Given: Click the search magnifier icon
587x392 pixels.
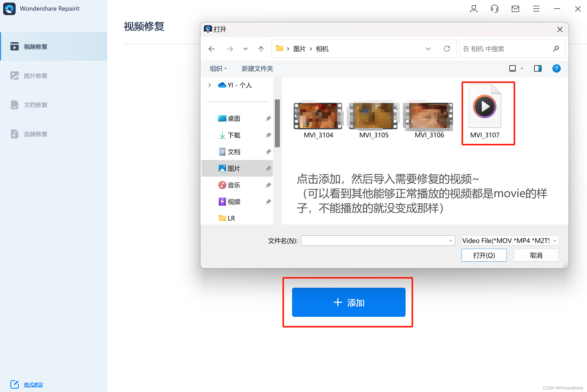Looking at the screenshot, I should [x=556, y=49].
